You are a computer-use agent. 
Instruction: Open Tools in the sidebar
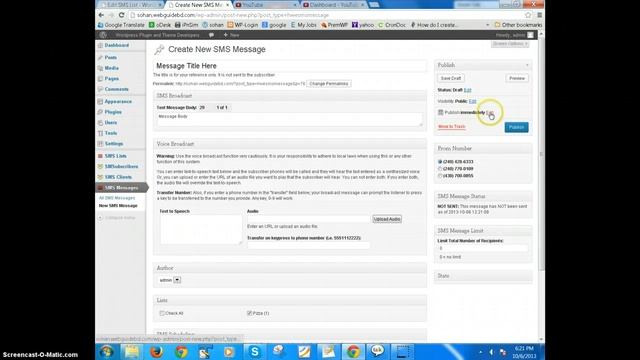(111, 133)
